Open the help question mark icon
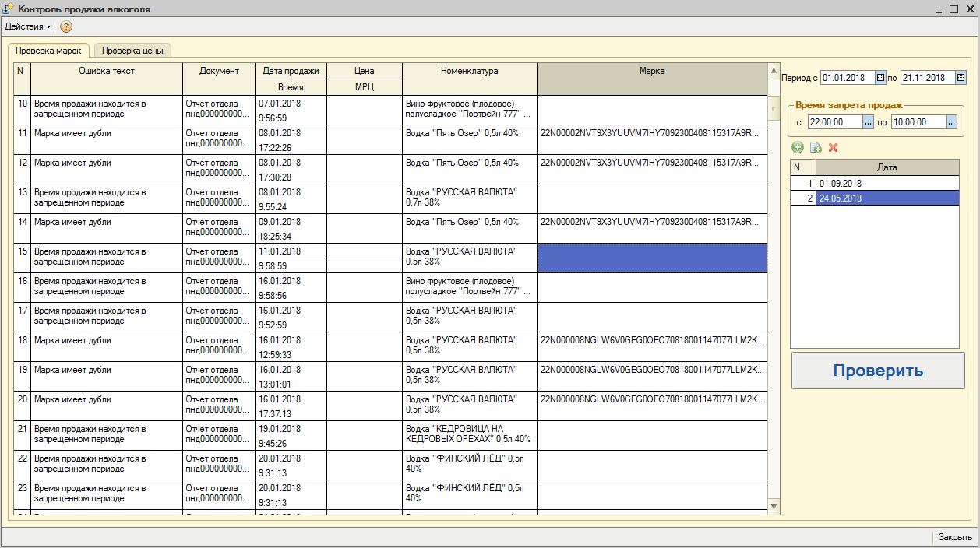Image resolution: width=980 pixels, height=548 pixels. tap(66, 26)
